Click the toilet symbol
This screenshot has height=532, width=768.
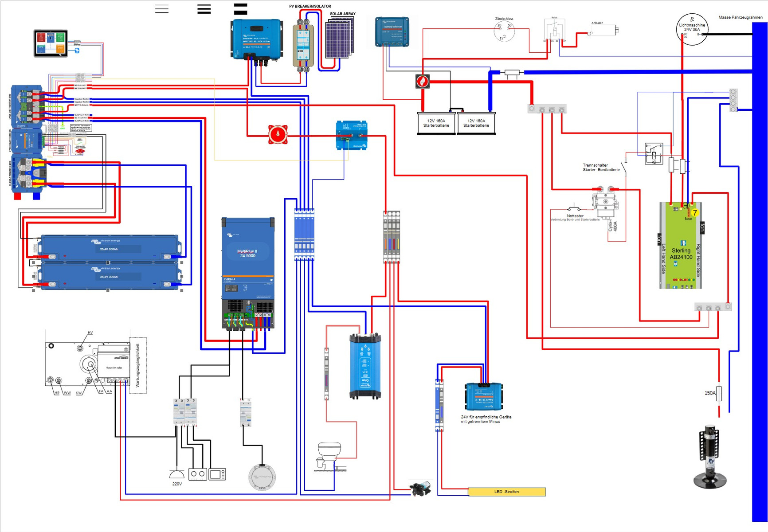point(329,455)
